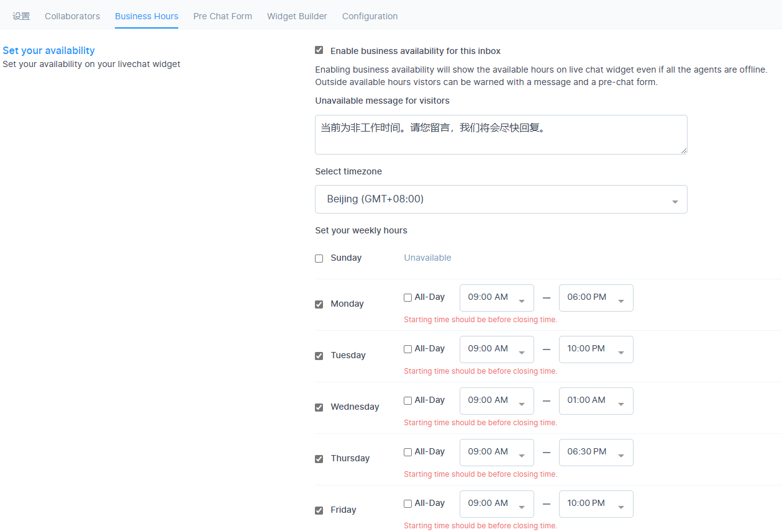Enable All-Day for Friday

click(x=407, y=503)
